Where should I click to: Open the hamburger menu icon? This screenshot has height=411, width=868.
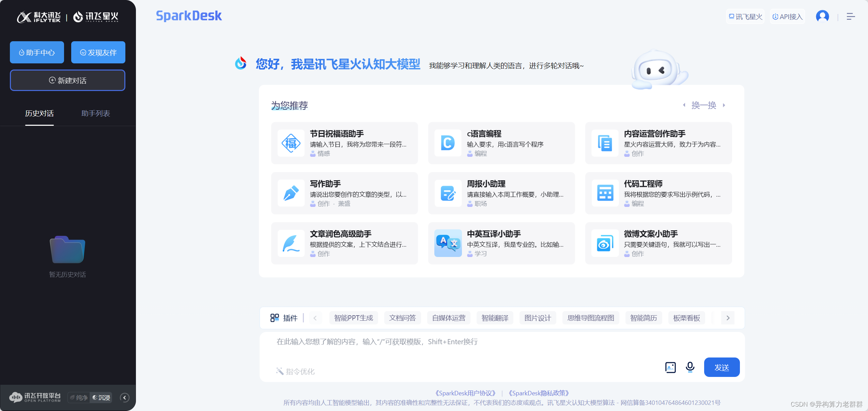point(851,16)
